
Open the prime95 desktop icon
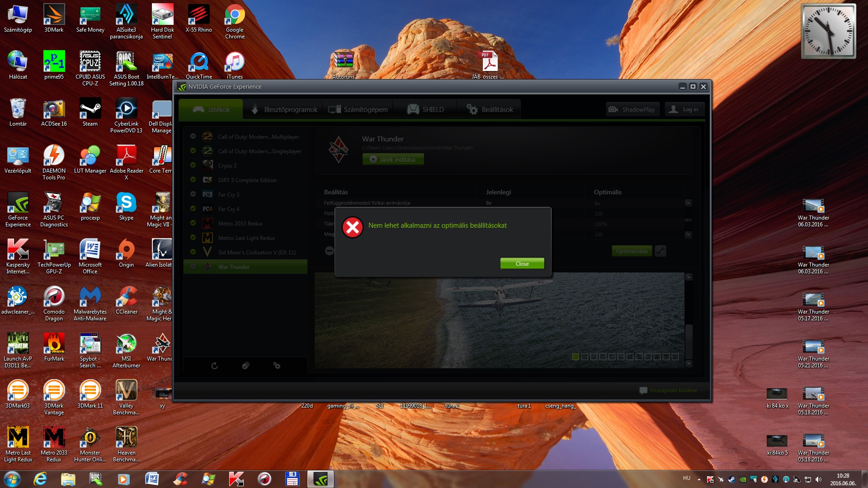tap(54, 66)
